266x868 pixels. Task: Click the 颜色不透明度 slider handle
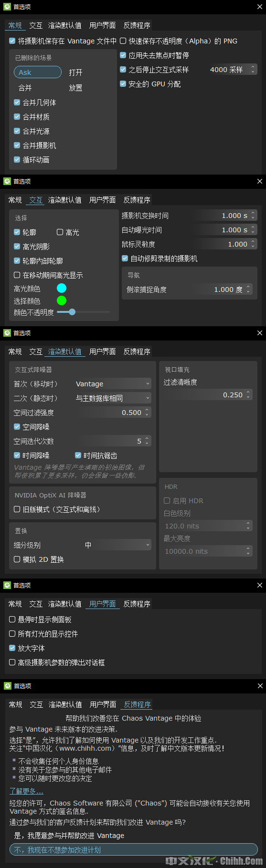click(72, 312)
